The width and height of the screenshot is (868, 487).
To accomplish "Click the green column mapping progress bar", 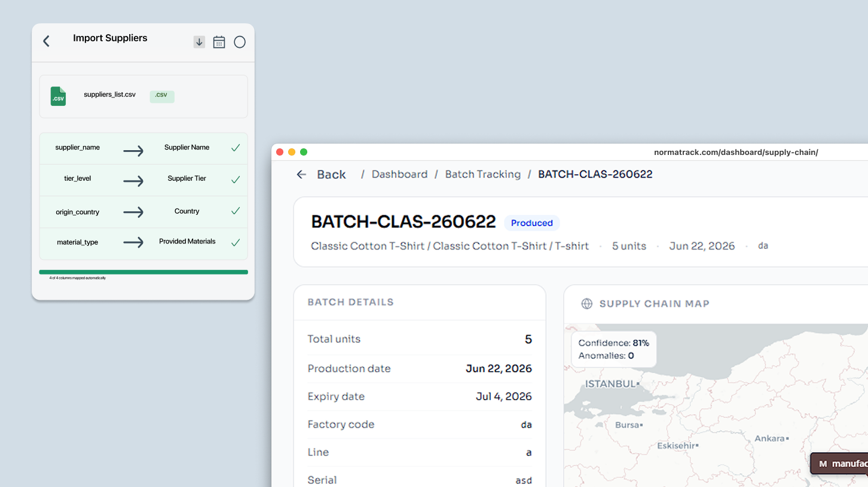I will pyautogui.click(x=143, y=272).
